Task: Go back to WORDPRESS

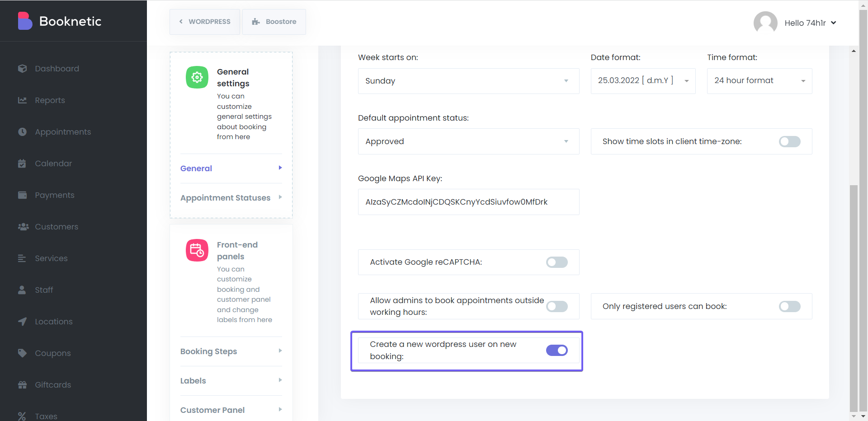Action: click(x=204, y=21)
